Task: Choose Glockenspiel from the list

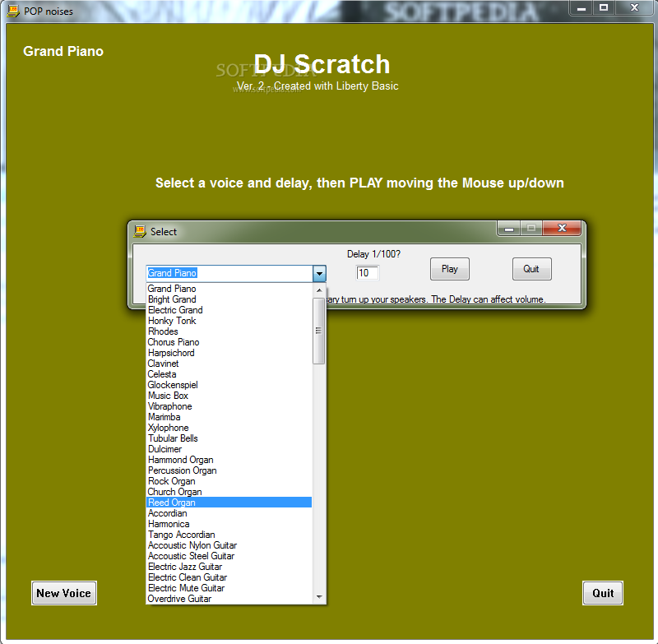Action: [x=229, y=385]
